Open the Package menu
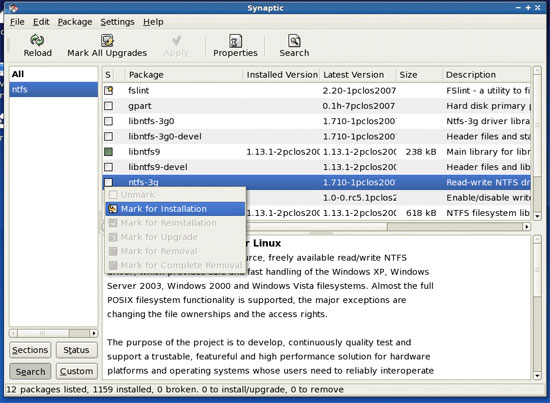 pos(75,22)
